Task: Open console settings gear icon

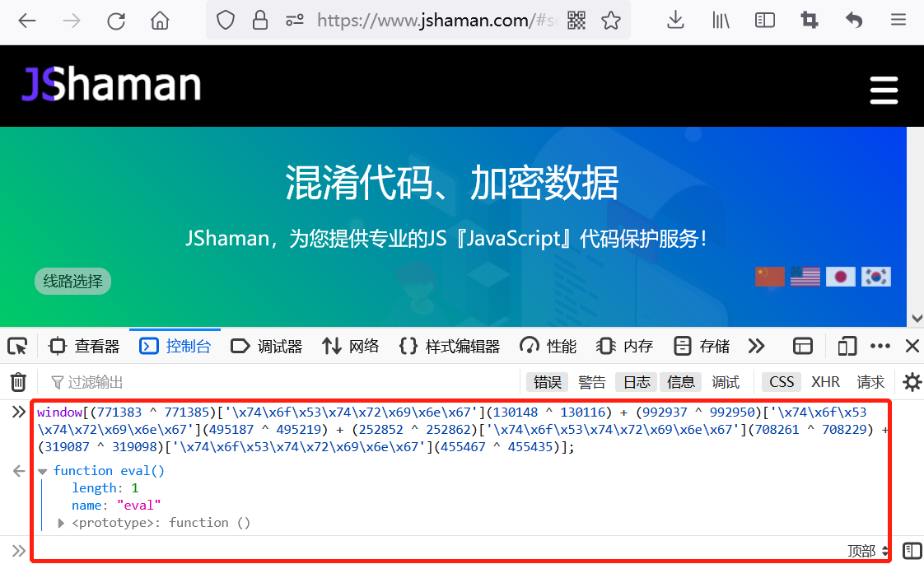Action: point(912,382)
